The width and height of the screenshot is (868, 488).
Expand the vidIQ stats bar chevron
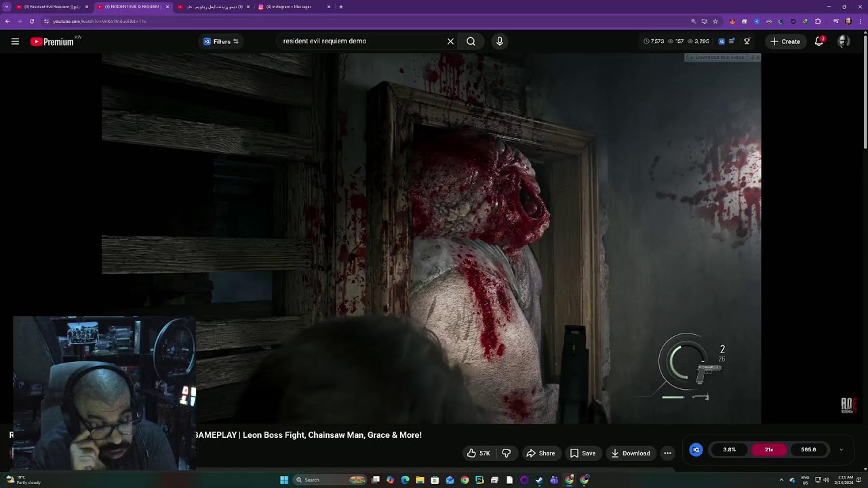(x=842, y=449)
